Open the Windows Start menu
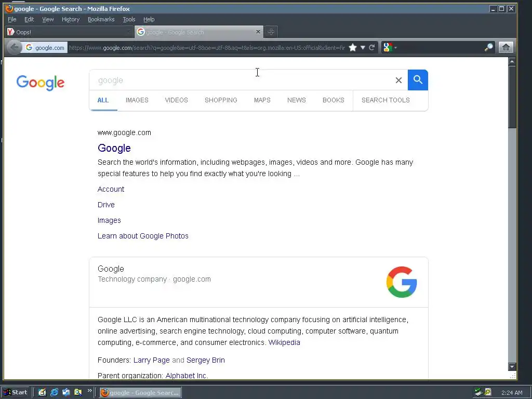Screen dimensions: 532x399 (x=15, y=392)
